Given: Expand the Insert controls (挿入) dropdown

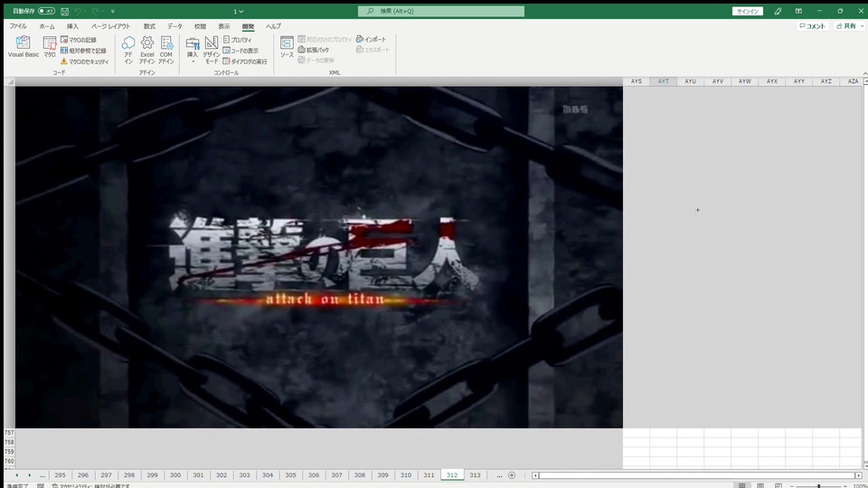Looking at the screenshot, I should [192, 51].
